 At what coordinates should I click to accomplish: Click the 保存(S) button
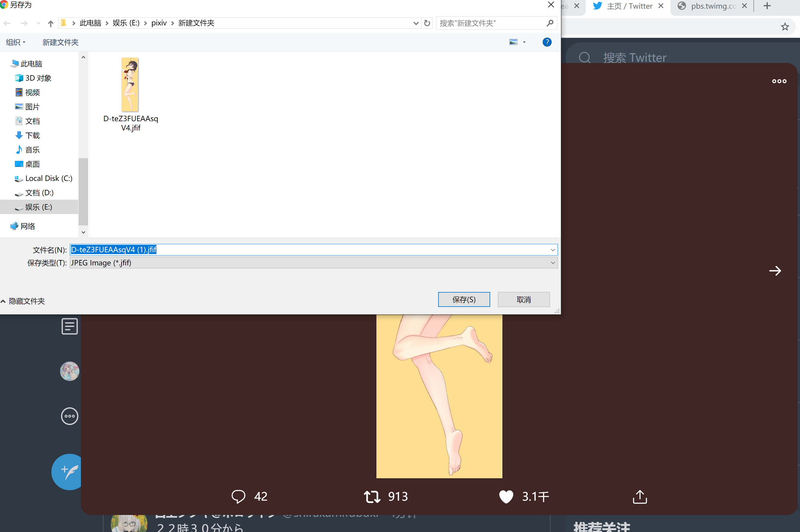[464, 300]
